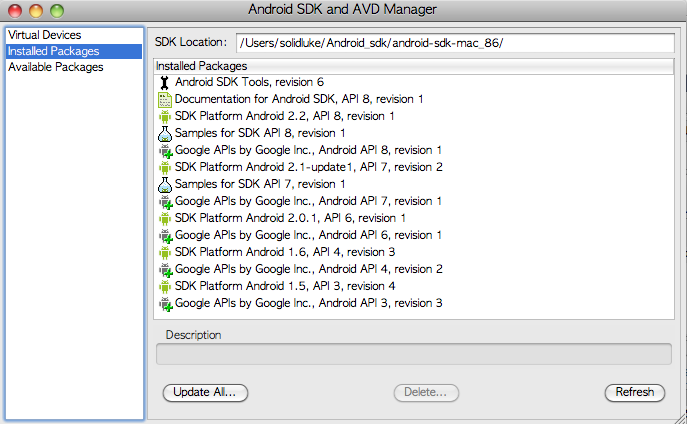Click the Update All... button

[x=205, y=392]
